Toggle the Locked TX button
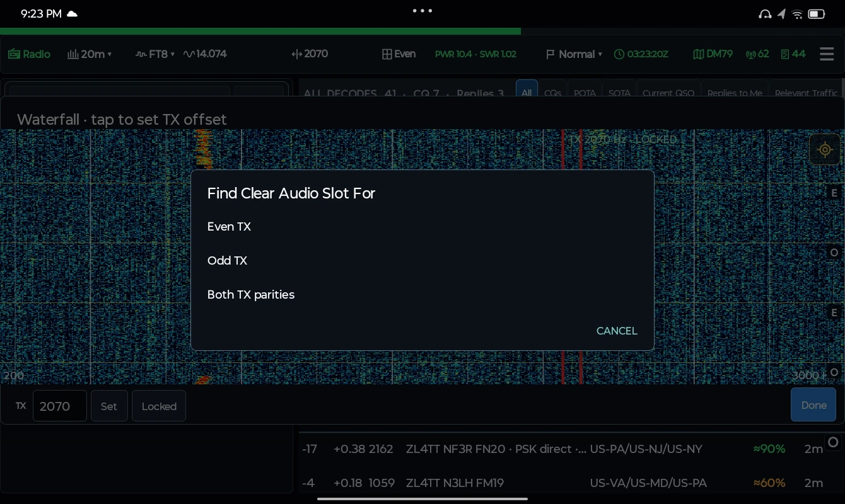The image size is (845, 504). [159, 406]
